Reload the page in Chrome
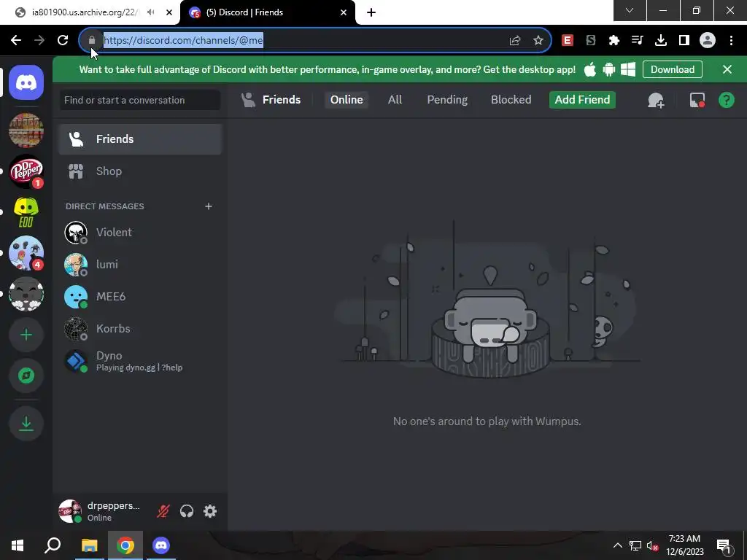Screen dimensions: 747x560 click(x=63, y=40)
